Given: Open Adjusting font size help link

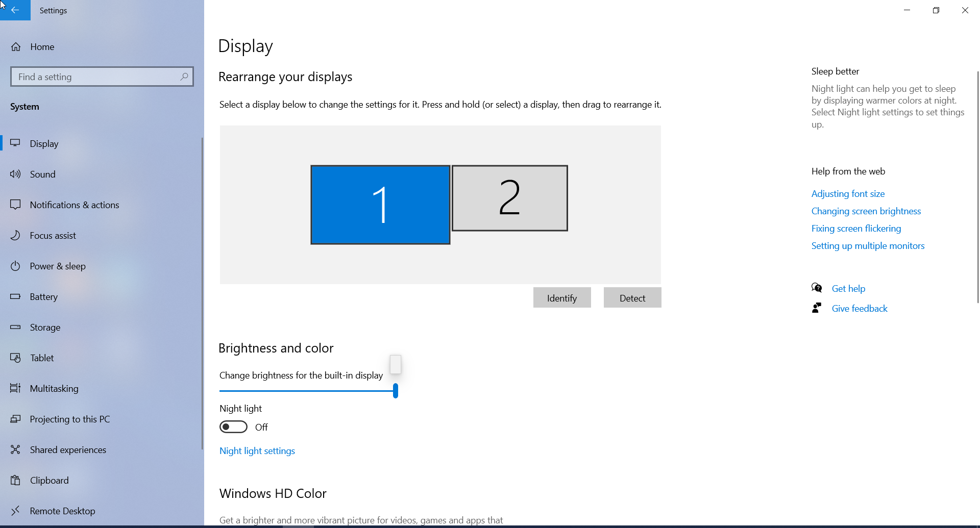Looking at the screenshot, I should click(848, 194).
